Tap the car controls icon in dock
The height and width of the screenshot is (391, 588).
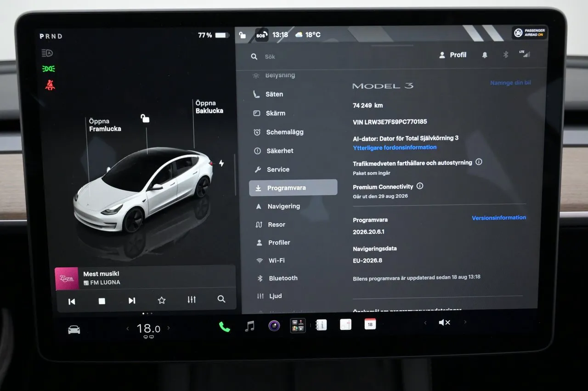[x=74, y=330]
